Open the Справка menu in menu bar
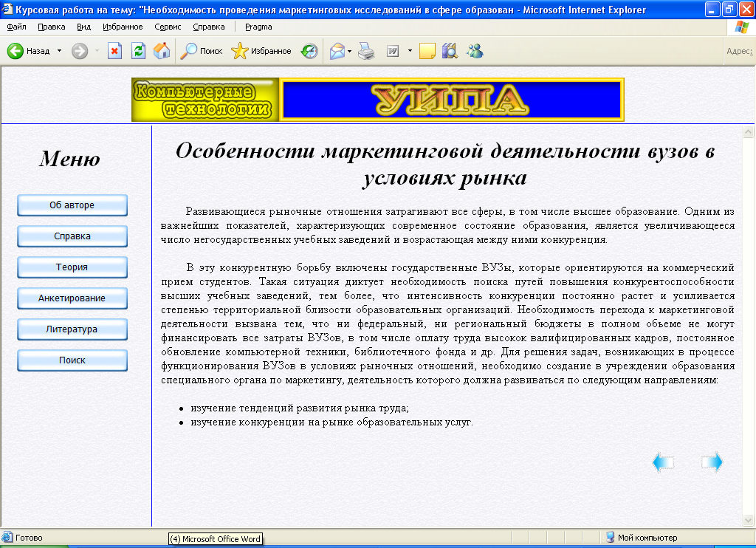 coord(209,27)
